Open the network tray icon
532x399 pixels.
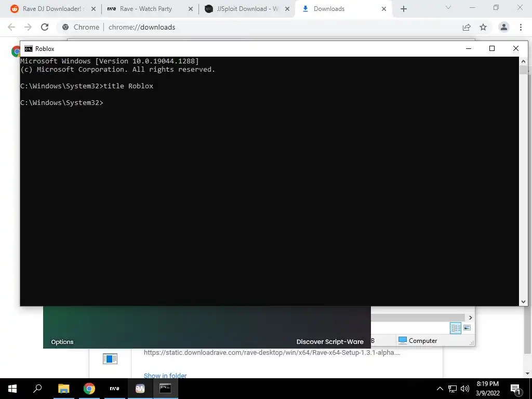[x=453, y=389]
